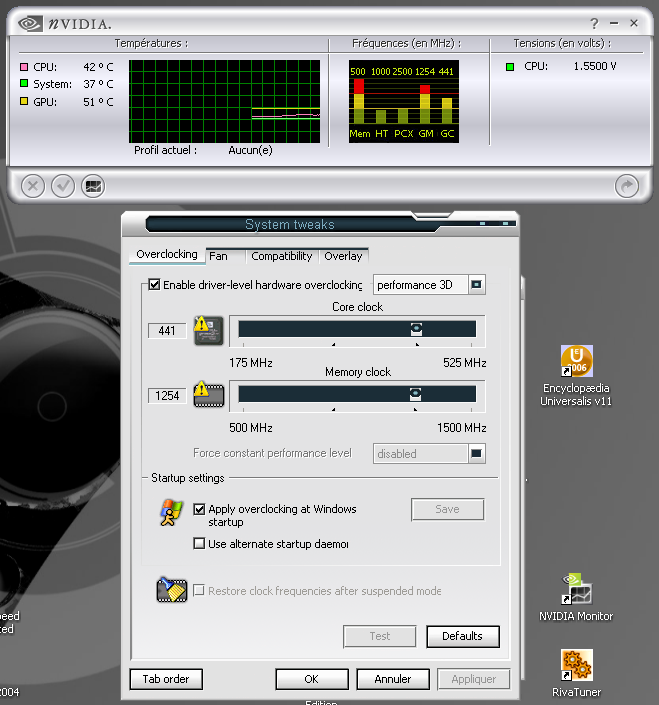Screen dimensions: 659x705
Task: Open the performance 3D dropdown
Action: click(477, 285)
